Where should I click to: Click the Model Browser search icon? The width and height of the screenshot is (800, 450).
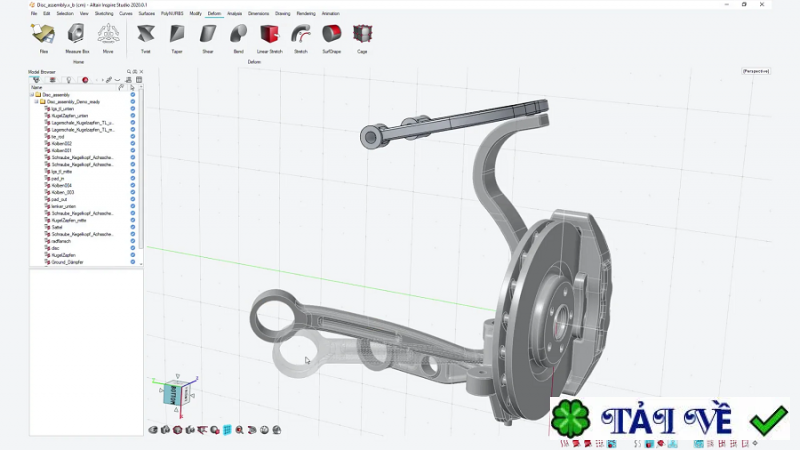click(x=129, y=72)
